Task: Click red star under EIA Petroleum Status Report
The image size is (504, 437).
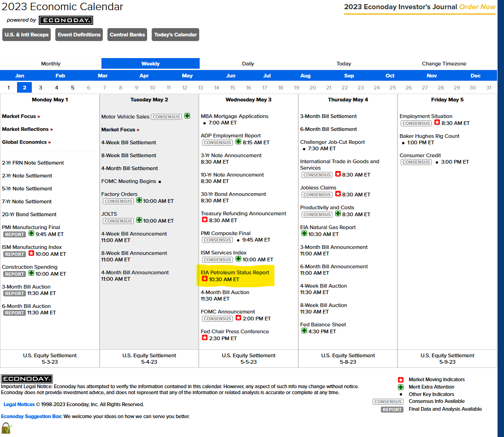Action: 204,278
